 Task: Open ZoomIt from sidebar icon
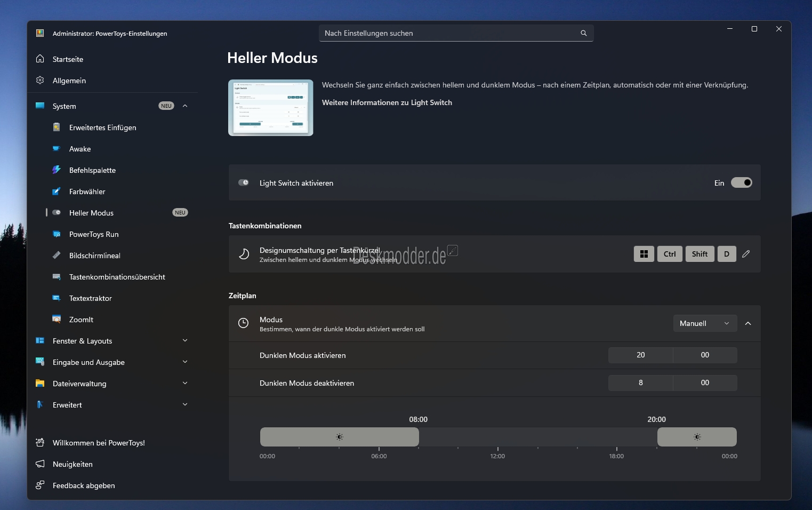click(x=57, y=320)
